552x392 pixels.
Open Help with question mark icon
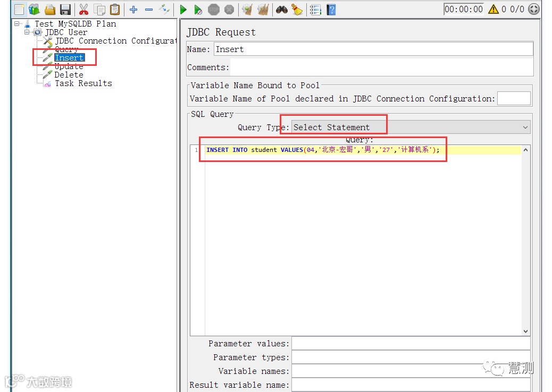[331, 10]
